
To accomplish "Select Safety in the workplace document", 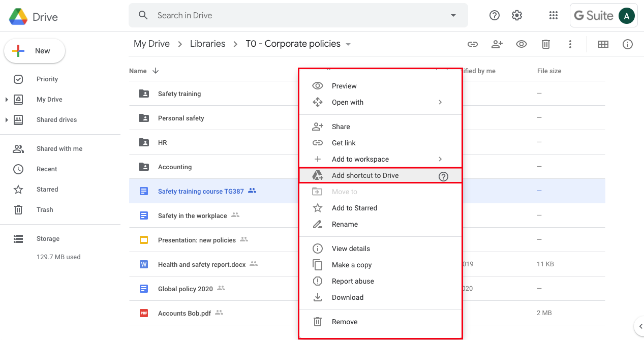I will (192, 216).
